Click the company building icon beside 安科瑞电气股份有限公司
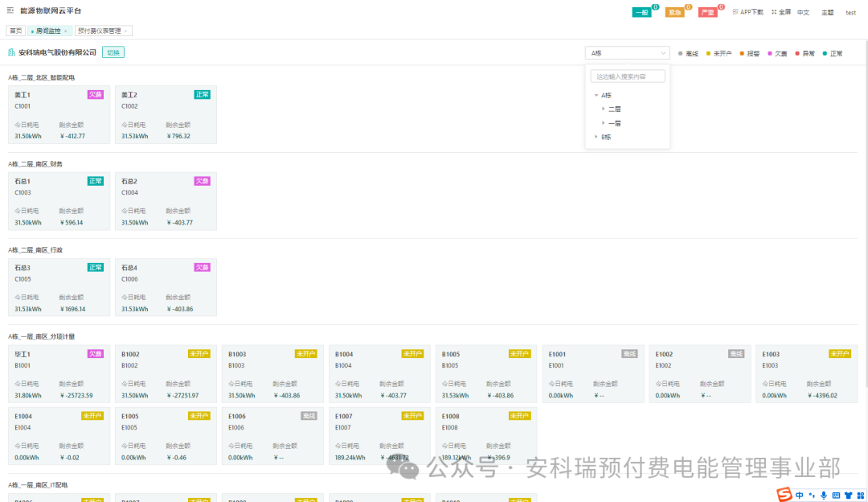This screenshot has width=868, height=502. pos(11,52)
